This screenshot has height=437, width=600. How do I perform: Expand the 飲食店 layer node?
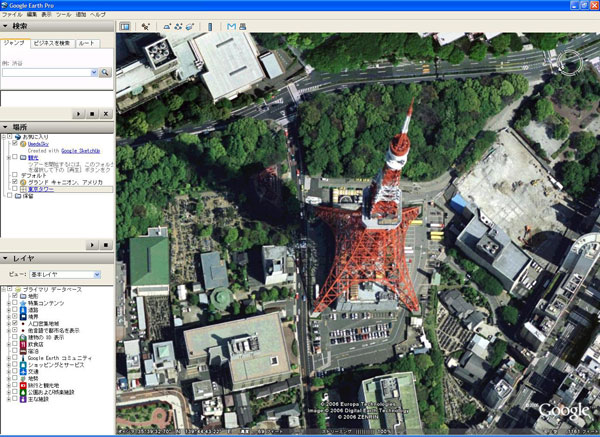click(x=9, y=344)
